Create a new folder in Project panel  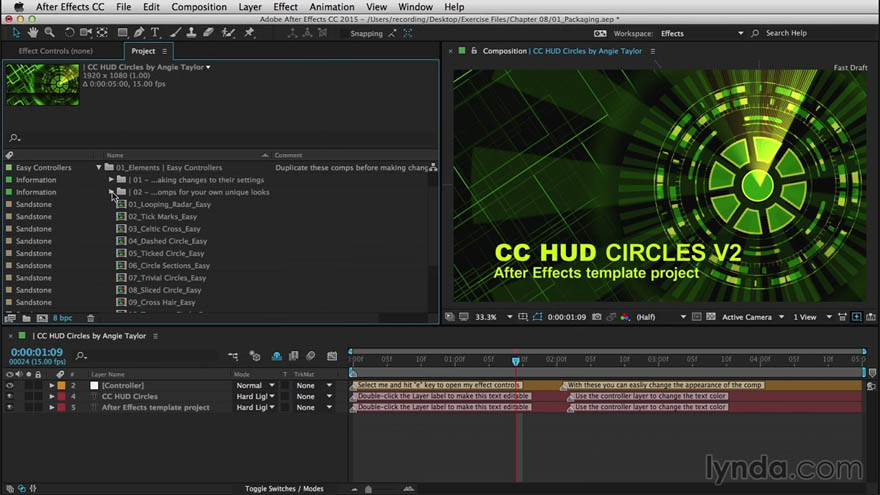coord(26,318)
